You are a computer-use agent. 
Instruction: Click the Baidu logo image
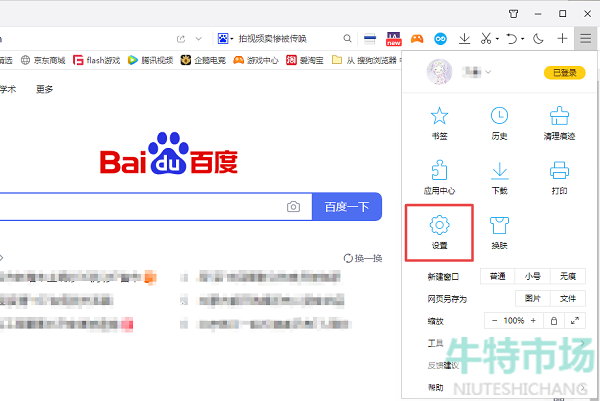pyautogui.click(x=169, y=153)
